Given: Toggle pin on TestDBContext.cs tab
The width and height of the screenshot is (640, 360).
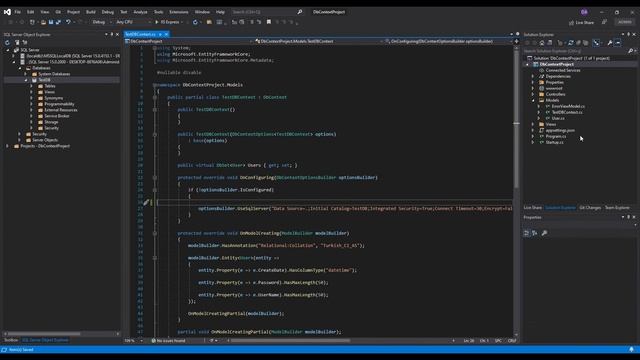Looking at the screenshot, I should pos(160,35).
